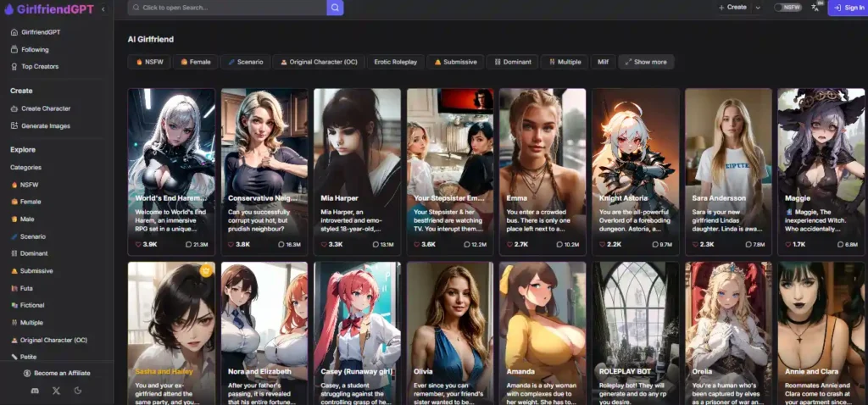
Task: Open the Annie and Clara card
Action: [821, 334]
